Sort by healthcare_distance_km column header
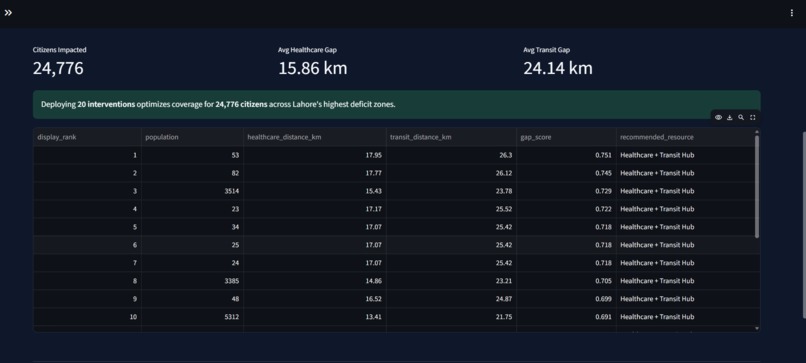 [315, 137]
